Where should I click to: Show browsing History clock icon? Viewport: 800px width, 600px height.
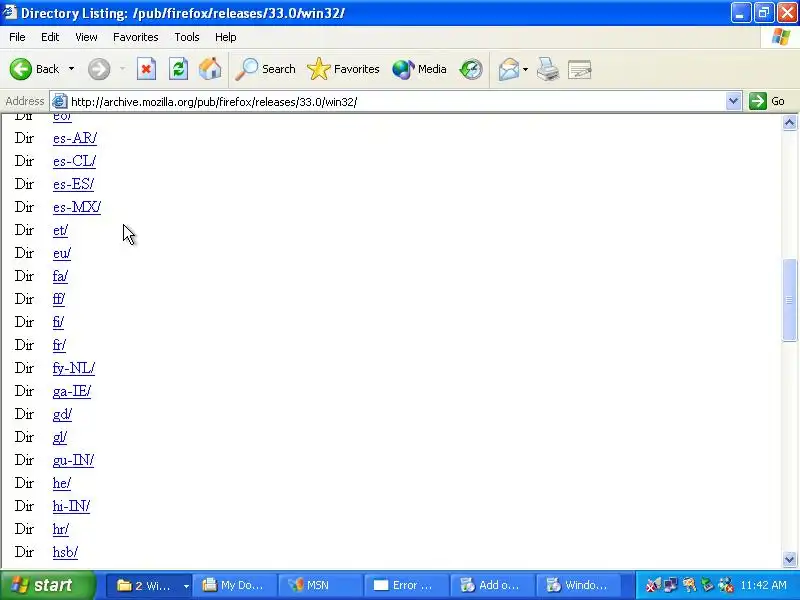coord(470,69)
